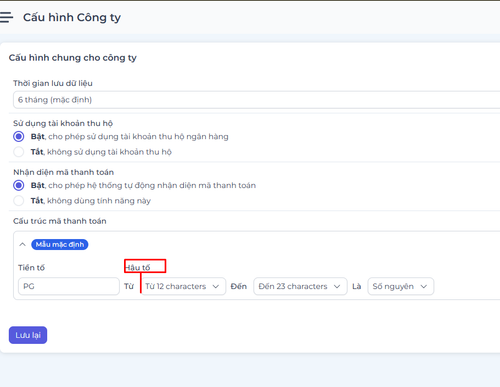Focus the 'Tiền tố' input with PG
Viewport: 500px width, 387px height.
click(69, 286)
